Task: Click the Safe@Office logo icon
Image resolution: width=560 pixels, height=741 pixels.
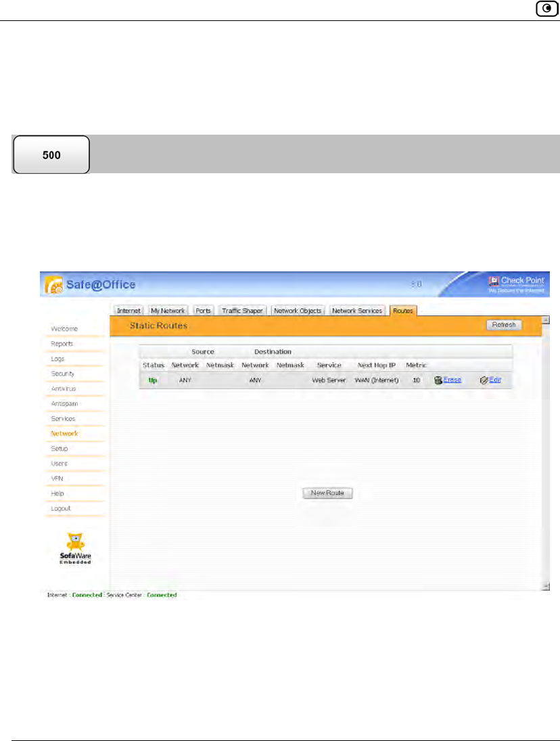Action: (x=54, y=285)
